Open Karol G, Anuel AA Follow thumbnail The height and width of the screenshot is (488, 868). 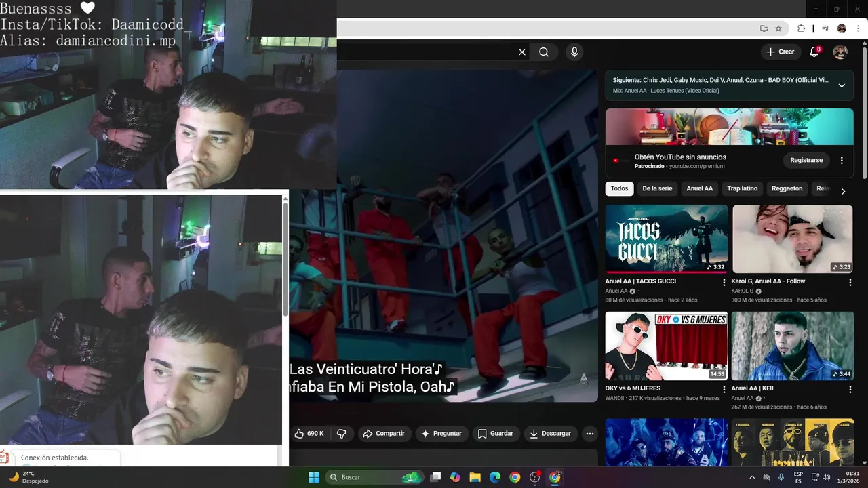793,239
